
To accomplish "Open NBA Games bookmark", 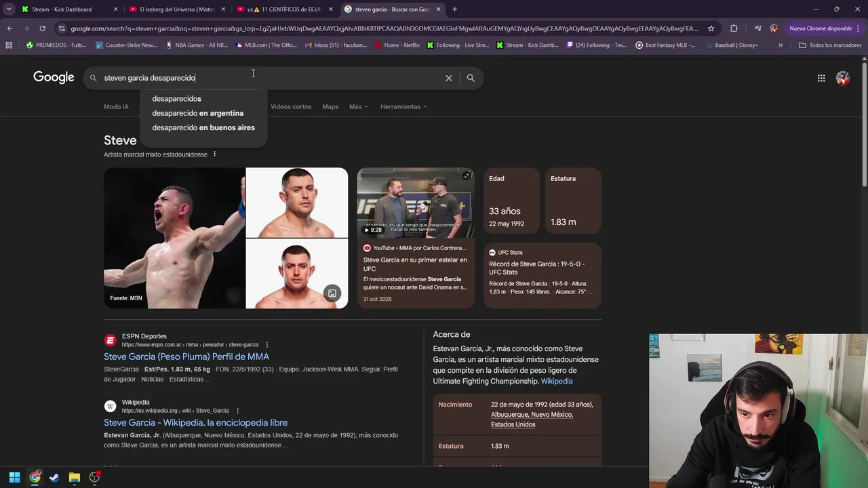I will (x=196, y=45).
